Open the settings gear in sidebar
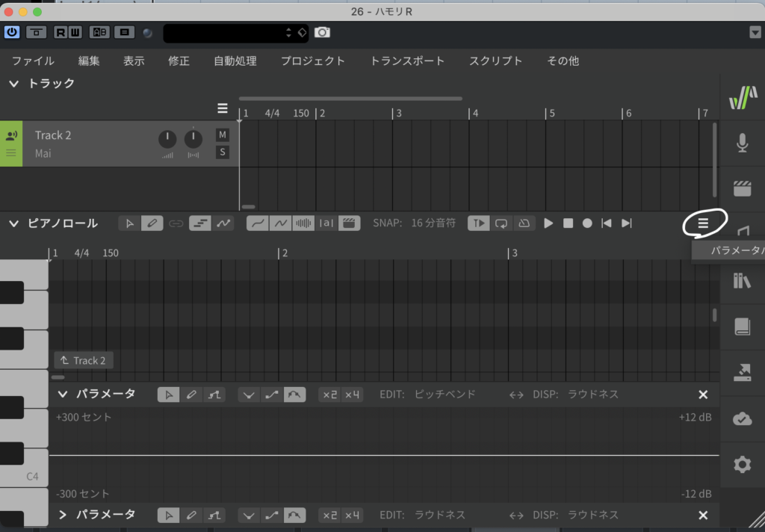This screenshot has height=532, width=765. point(742,465)
